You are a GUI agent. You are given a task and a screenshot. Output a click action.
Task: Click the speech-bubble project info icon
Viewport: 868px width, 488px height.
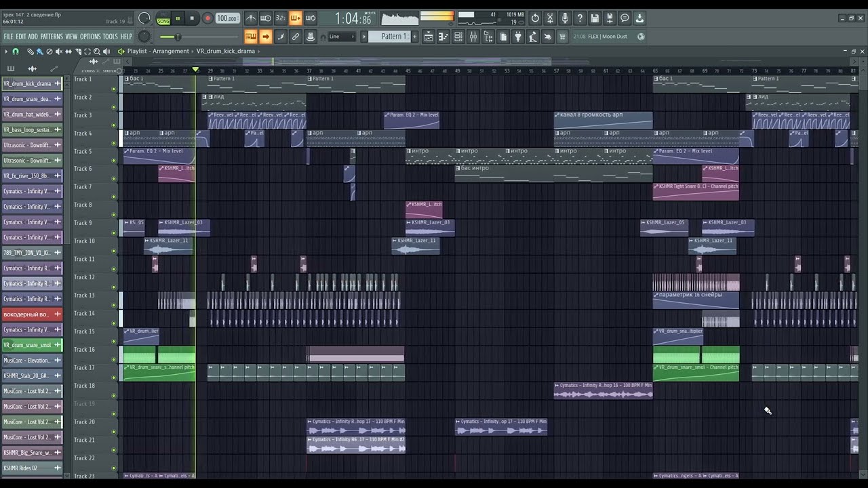[x=625, y=18]
